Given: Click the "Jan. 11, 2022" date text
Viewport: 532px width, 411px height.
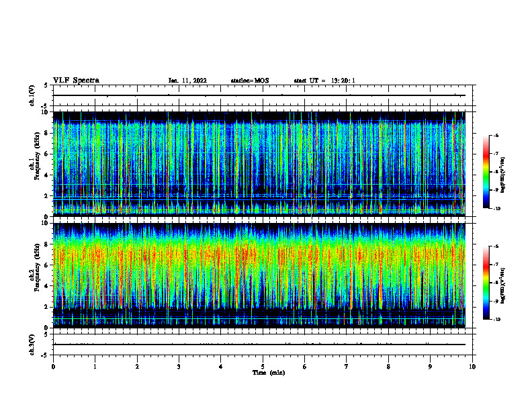Looking at the screenshot, I should pos(187,81).
